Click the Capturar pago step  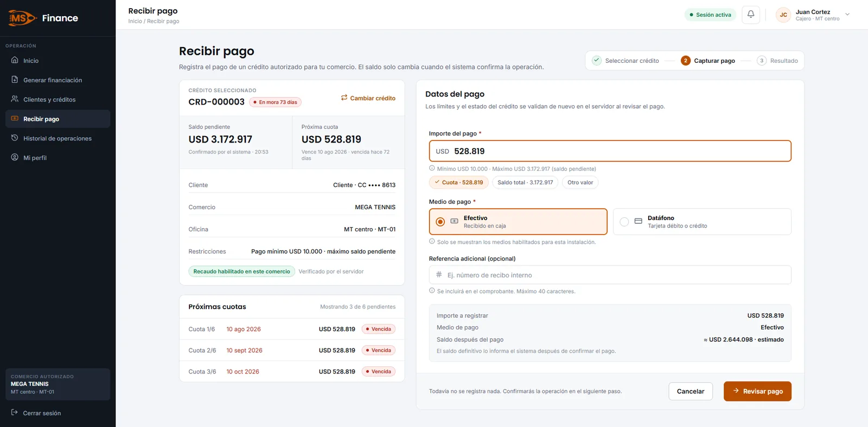[708, 61]
